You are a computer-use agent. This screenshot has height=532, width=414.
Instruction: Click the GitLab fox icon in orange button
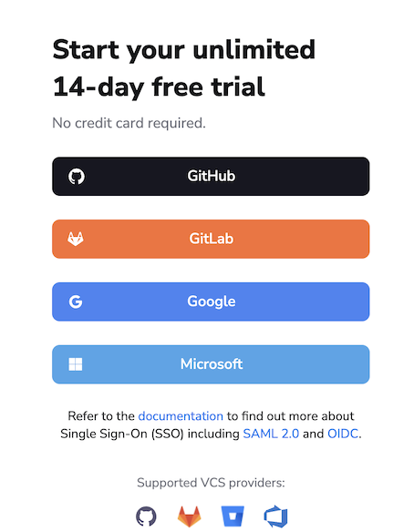(76, 239)
